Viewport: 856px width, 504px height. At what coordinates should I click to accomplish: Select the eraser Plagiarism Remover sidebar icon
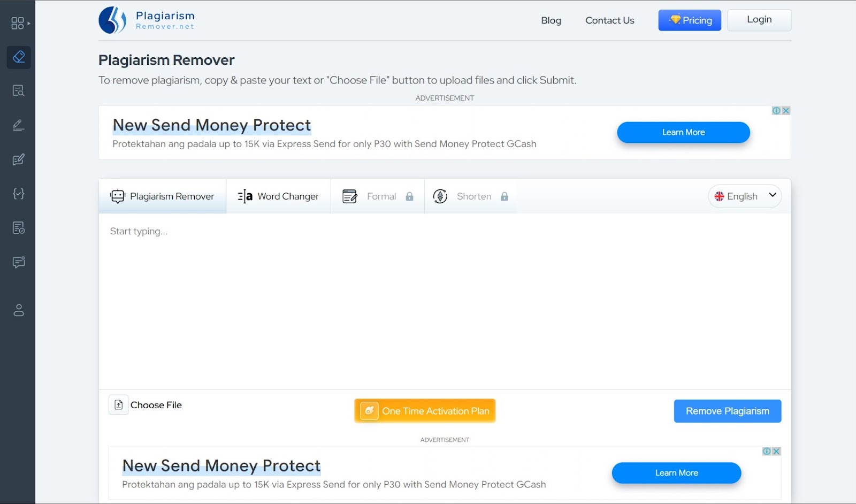[19, 57]
